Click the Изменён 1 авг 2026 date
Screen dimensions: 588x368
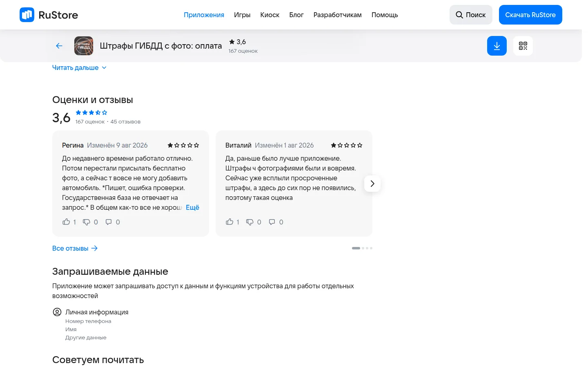[284, 145]
